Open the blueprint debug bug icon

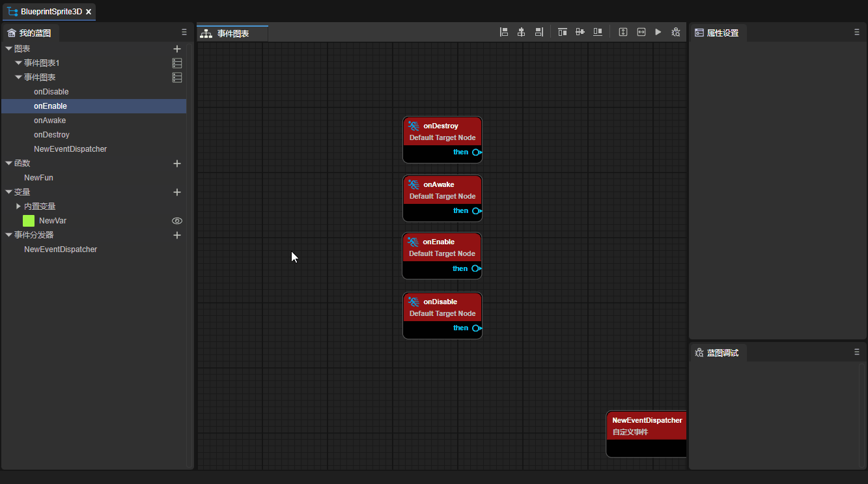[x=676, y=32]
